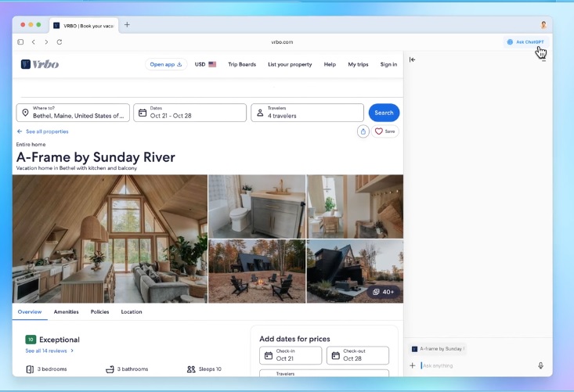Viewport: 574px width, 392px height.
Task: Open the Check-in Oct 21 field
Action: [291, 355]
